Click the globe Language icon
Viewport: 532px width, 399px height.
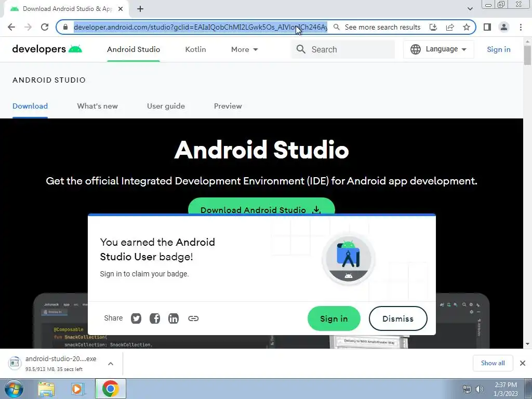click(415, 49)
